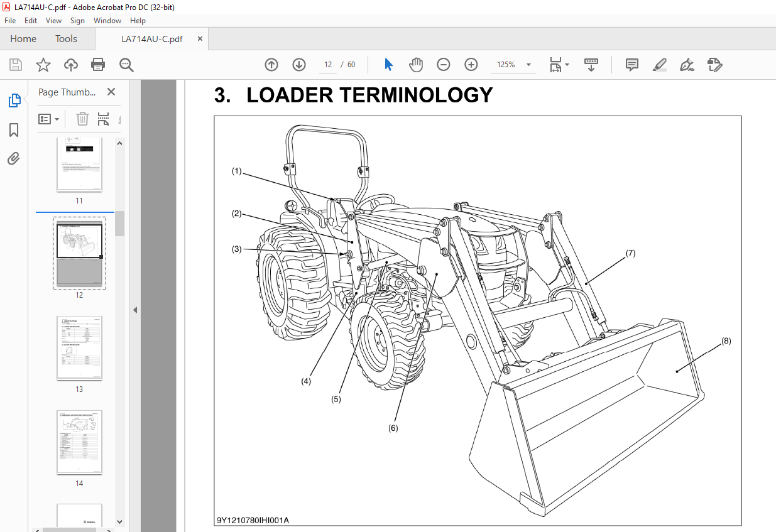Click the Save file icon
Screen dimensions: 776x532
tap(16, 65)
